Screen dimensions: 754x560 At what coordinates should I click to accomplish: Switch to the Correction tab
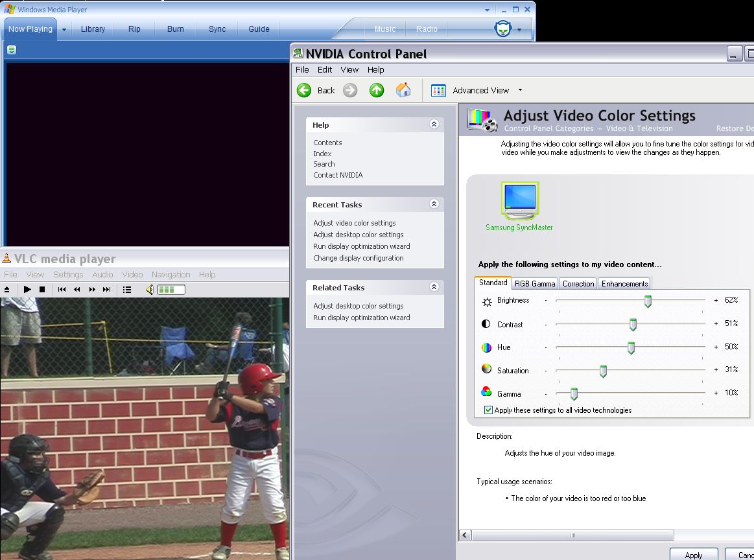click(578, 284)
